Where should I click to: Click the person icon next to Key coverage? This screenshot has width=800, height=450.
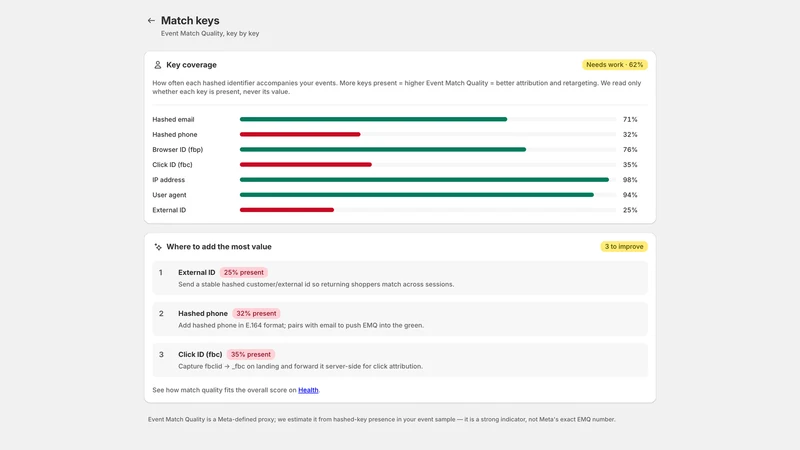click(158, 65)
